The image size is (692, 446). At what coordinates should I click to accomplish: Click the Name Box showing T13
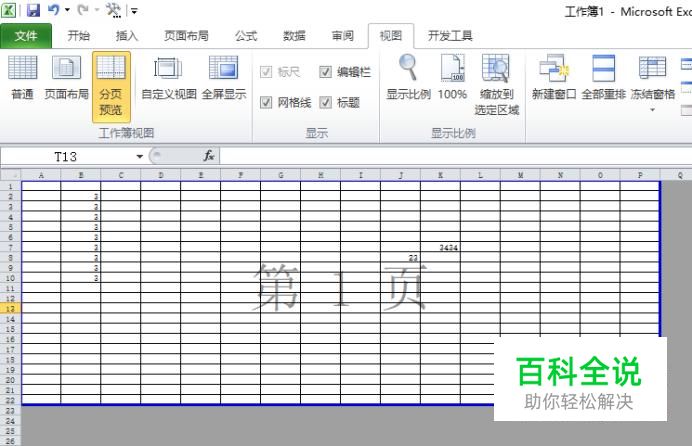click(x=65, y=157)
